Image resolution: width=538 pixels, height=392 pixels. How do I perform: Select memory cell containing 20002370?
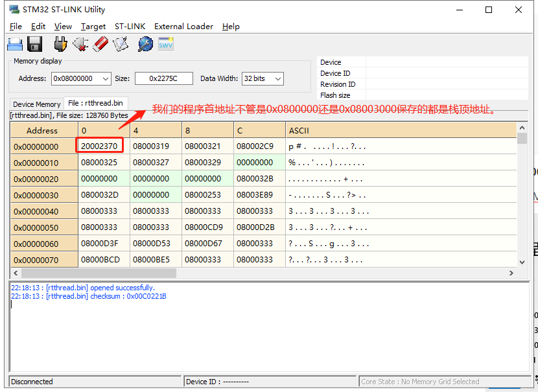pos(99,146)
